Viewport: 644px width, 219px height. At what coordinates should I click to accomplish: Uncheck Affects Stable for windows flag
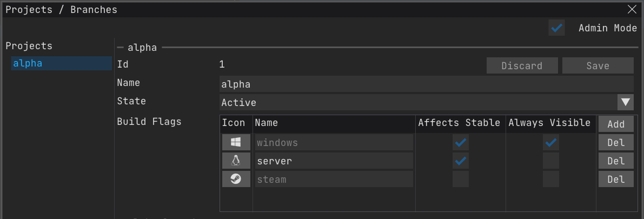(461, 143)
